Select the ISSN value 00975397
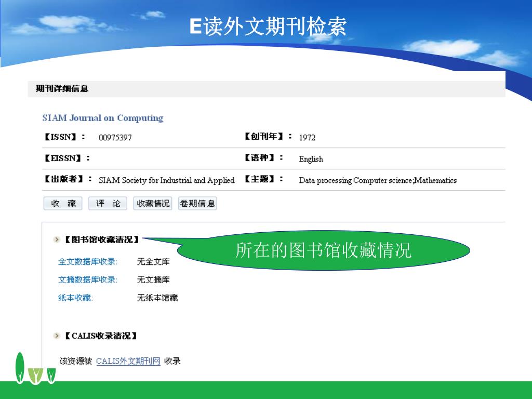The height and width of the screenshot is (399, 532). coord(115,137)
